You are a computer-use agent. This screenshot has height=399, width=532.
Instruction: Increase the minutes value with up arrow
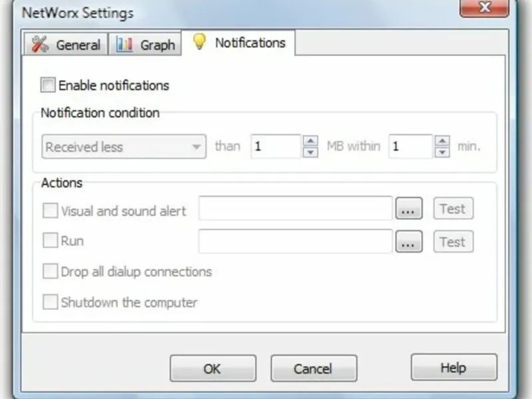442,140
